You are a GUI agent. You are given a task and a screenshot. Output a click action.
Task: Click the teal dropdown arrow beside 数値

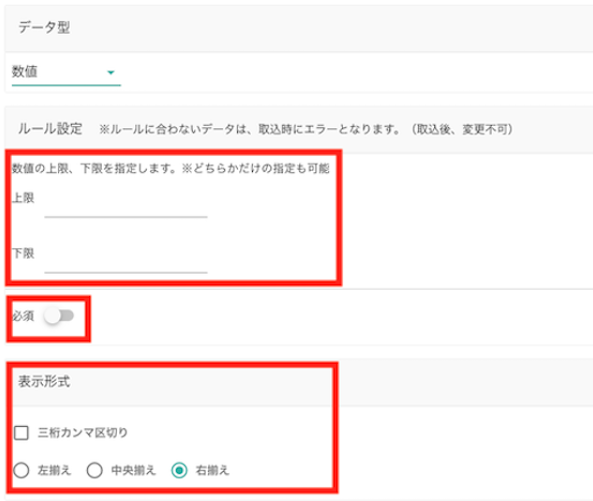tap(111, 73)
